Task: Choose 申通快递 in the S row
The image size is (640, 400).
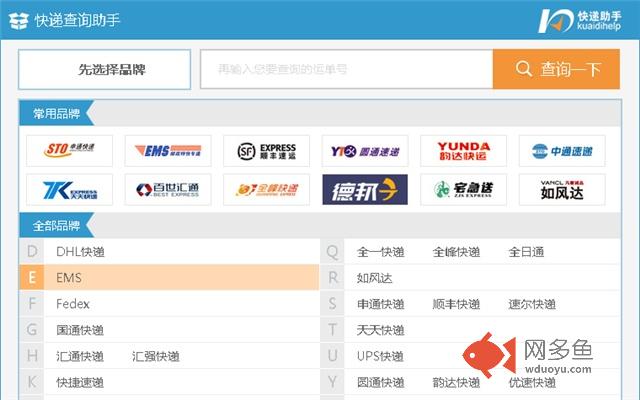Action: 380,304
